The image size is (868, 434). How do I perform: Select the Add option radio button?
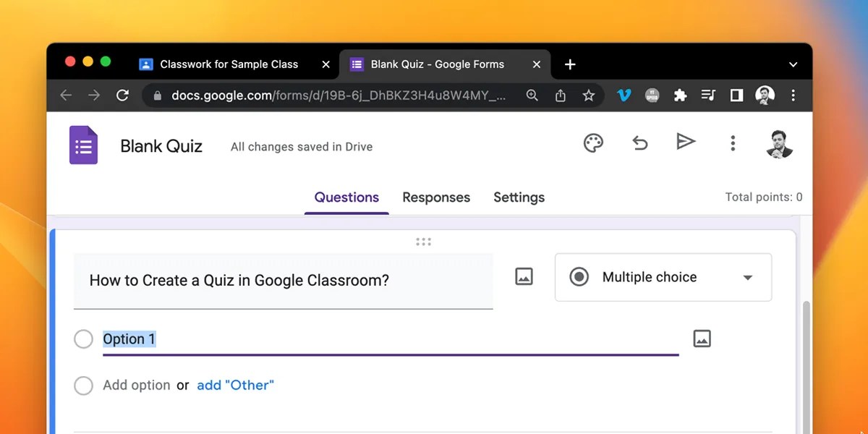point(83,385)
